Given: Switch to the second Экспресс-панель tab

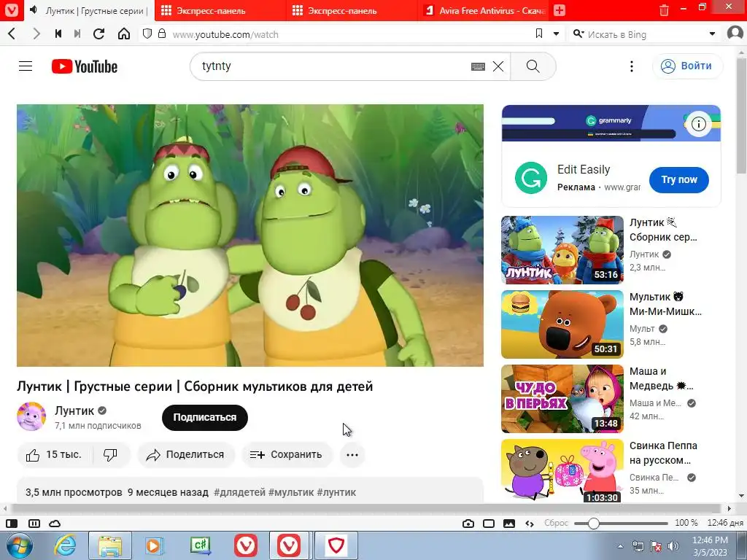Looking at the screenshot, I should (352, 10).
